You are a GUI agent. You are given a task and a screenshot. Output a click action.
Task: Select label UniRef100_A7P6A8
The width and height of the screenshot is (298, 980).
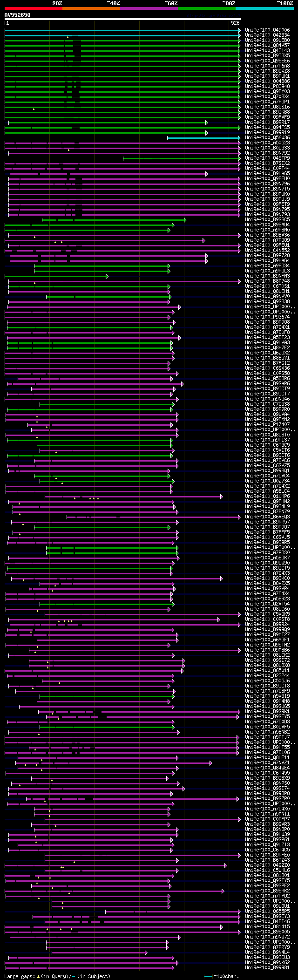point(267,66)
